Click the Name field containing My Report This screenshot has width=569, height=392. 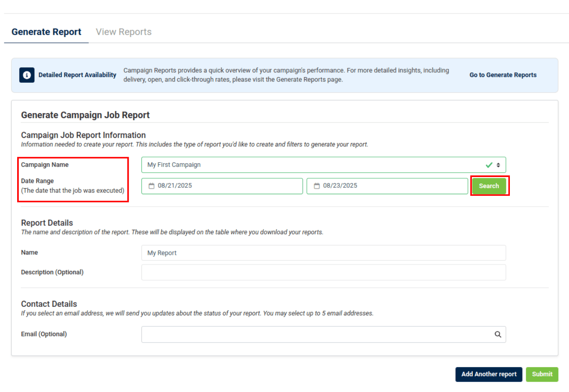pyautogui.click(x=323, y=253)
